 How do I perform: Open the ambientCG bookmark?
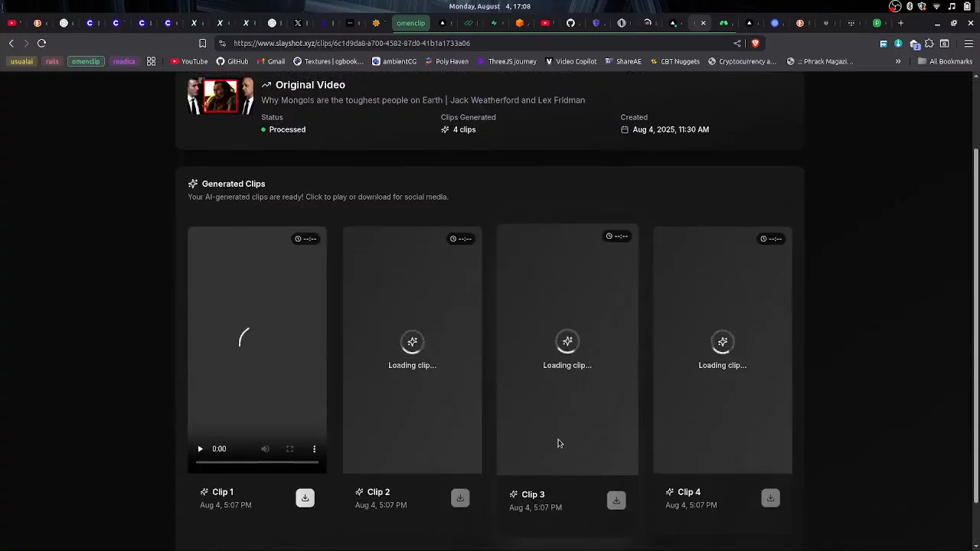394,61
